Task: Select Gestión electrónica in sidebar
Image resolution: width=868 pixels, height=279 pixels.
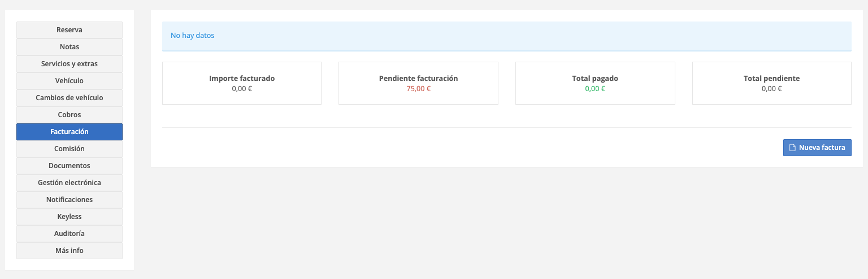Action: (70, 183)
